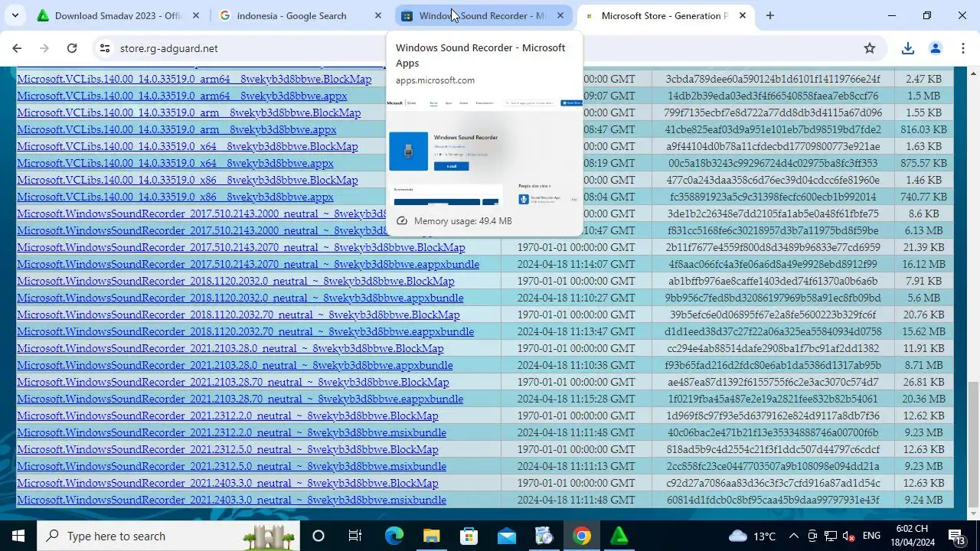Screen dimensions: 980x551
Task: Click hash 60814d1fdcb0c8bf95caa45b9daa99797931e43f
Action: pos(773,500)
